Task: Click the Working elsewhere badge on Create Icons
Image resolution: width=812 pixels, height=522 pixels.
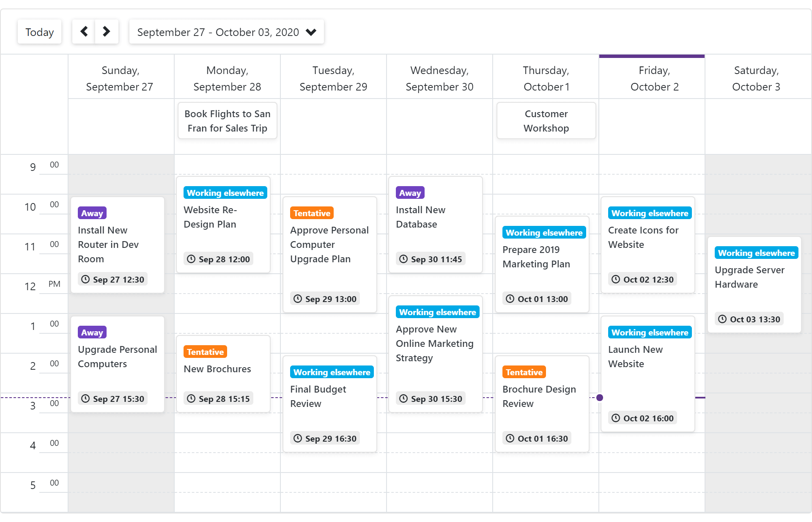Action: 649,212
